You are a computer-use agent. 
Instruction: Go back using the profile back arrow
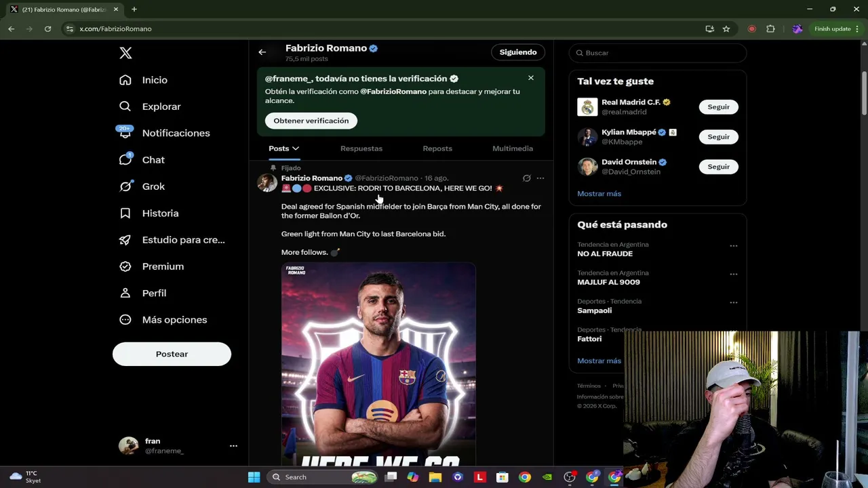click(x=262, y=52)
